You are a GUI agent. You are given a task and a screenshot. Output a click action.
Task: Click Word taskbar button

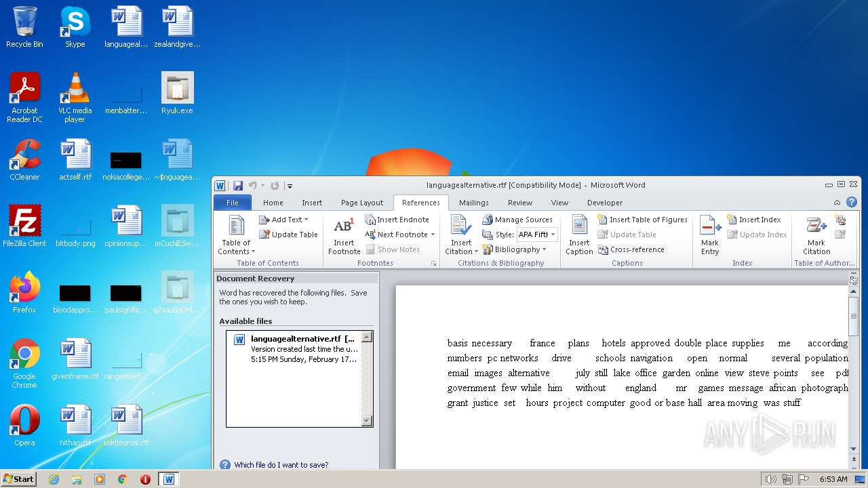coord(169,479)
